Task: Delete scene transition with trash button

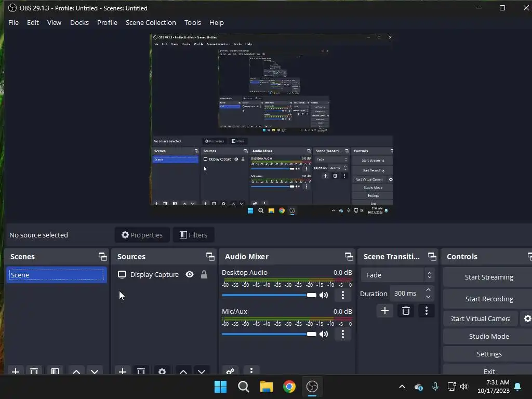Action: pos(406,311)
